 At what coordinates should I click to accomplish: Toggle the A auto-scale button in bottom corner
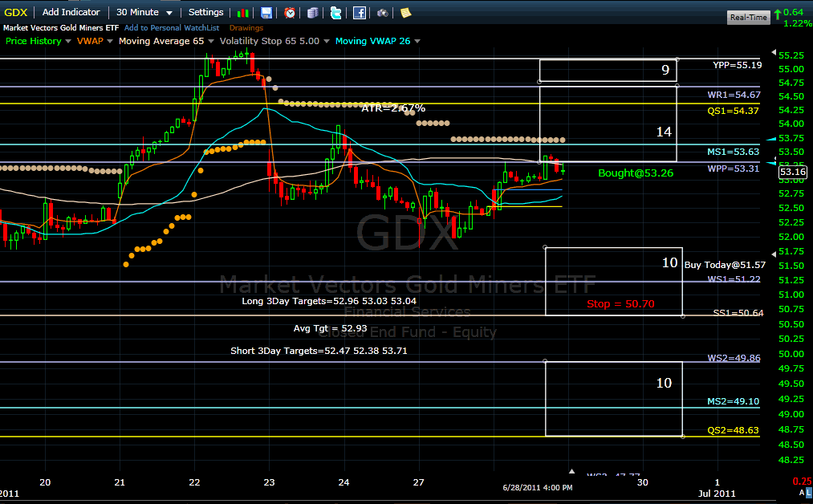click(x=802, y=493)
